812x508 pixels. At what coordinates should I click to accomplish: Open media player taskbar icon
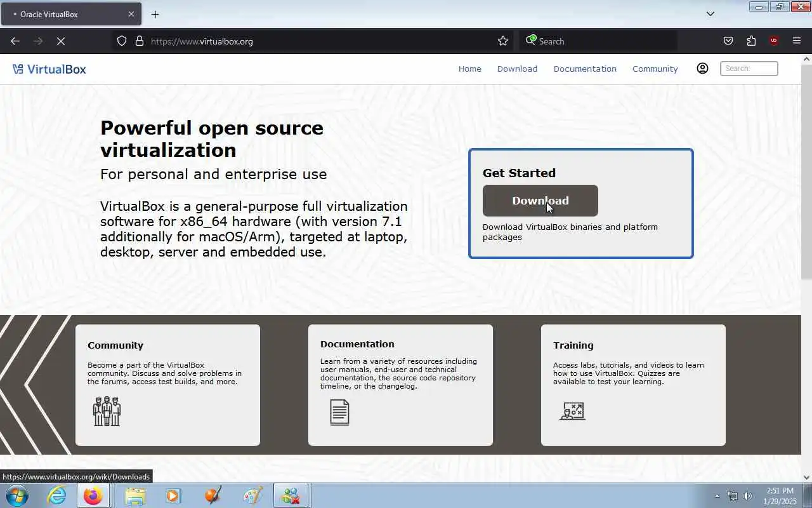[x=173, y=495]
